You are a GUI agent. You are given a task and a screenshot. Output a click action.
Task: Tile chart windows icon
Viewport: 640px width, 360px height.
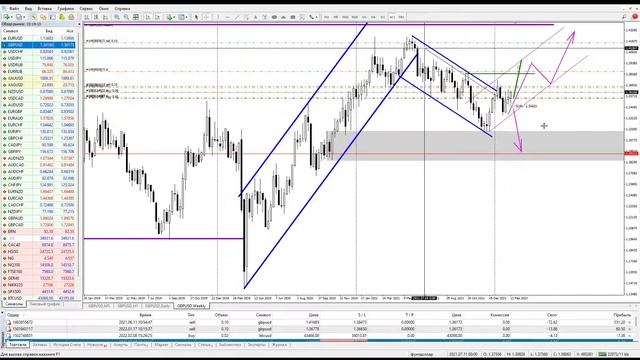pos(136,17)
